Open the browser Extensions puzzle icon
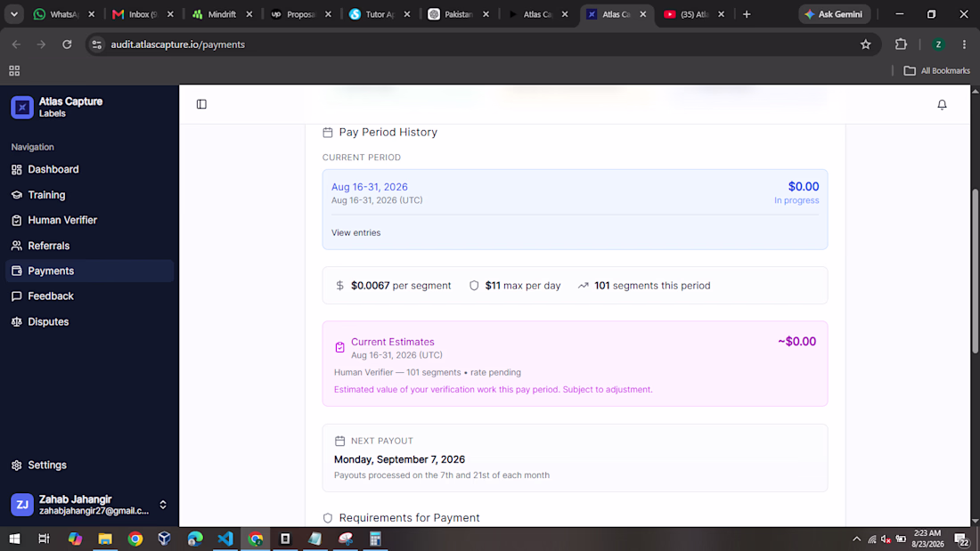Image resolution: width=980 pixels, height=551 pixels. tap(901, 45)
